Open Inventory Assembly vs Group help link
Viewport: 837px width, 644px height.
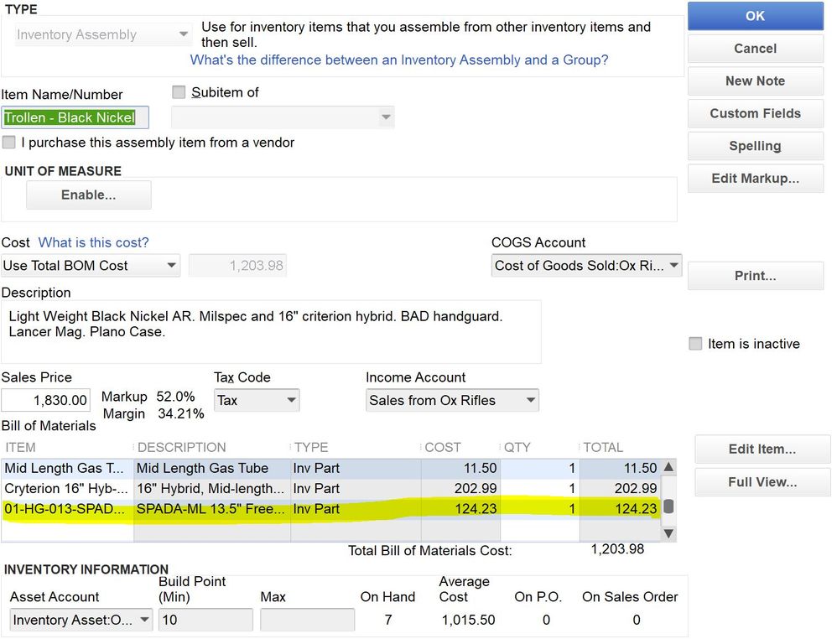pos(399,60)
